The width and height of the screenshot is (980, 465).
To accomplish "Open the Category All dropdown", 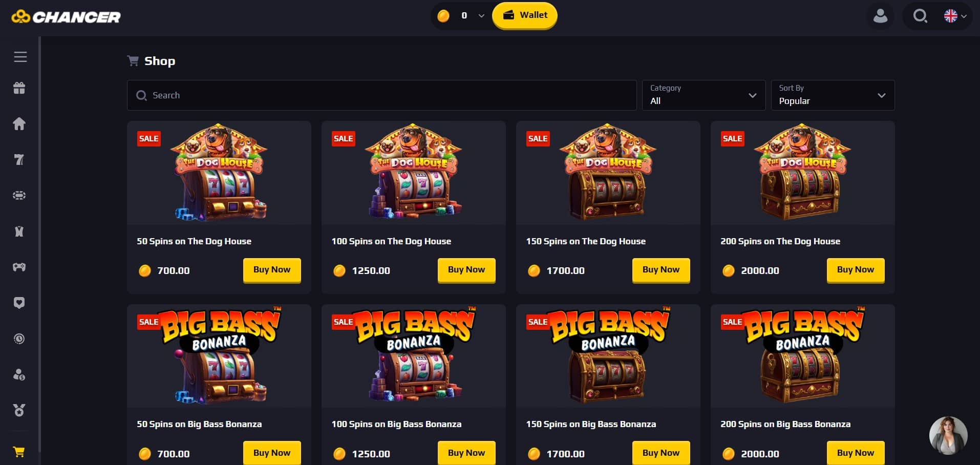I will (704, 95).
